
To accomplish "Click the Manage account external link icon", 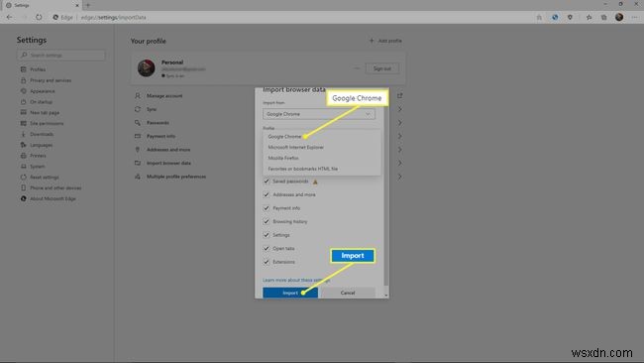I will (x=399, y=95).
